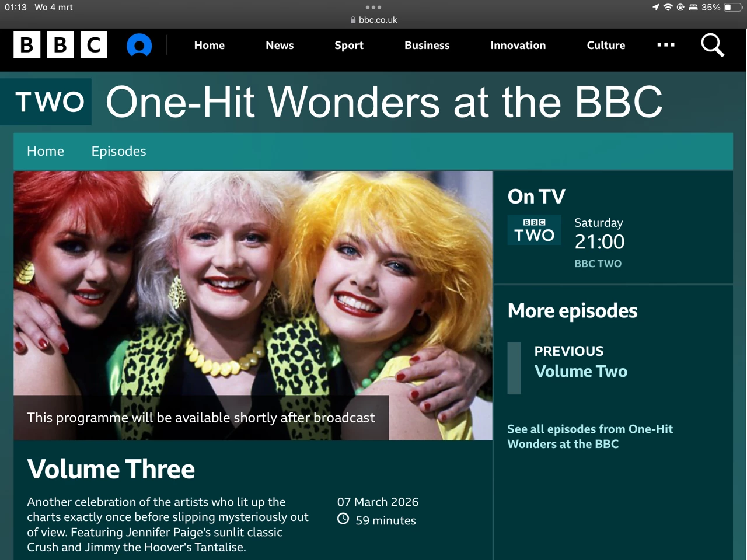Open the Business section
Image resolution: width=747 pixels, height=560 pixels.
tap(427, 45)
